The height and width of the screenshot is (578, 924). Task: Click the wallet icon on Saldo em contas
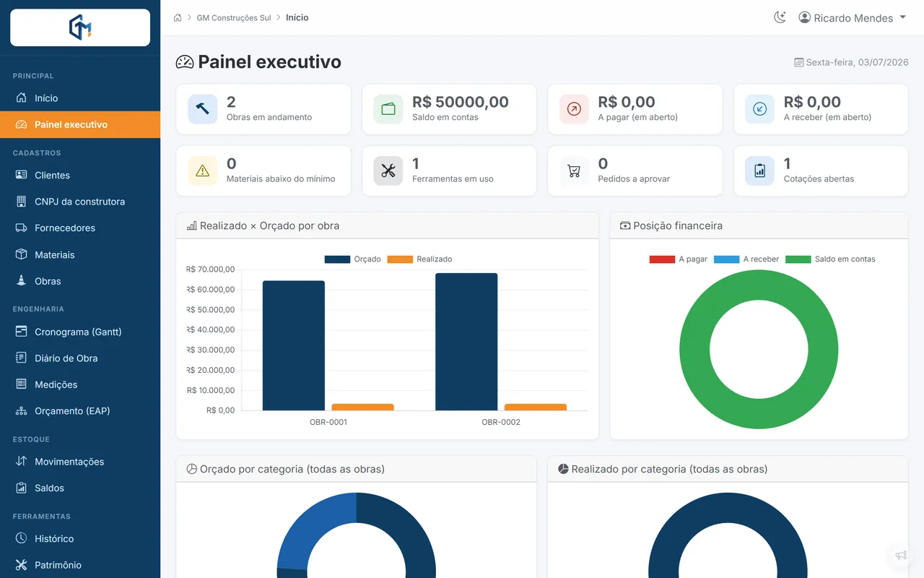click(388, 109)
